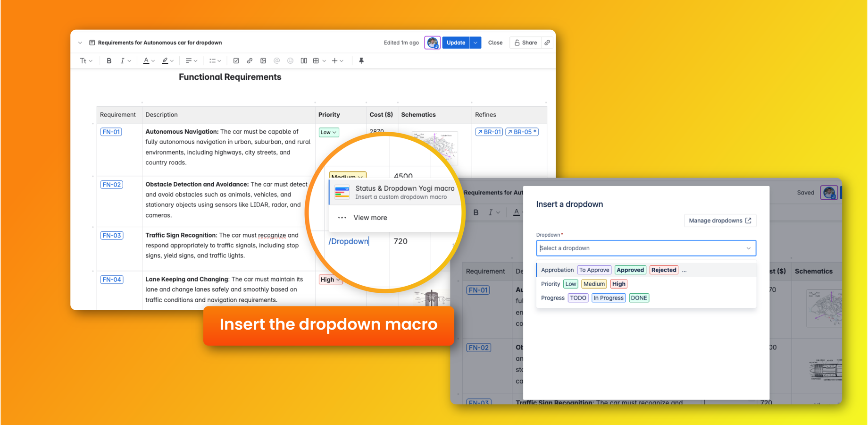Open FN-01 link in background window
The image size is (868, 425).
[478, 290]
